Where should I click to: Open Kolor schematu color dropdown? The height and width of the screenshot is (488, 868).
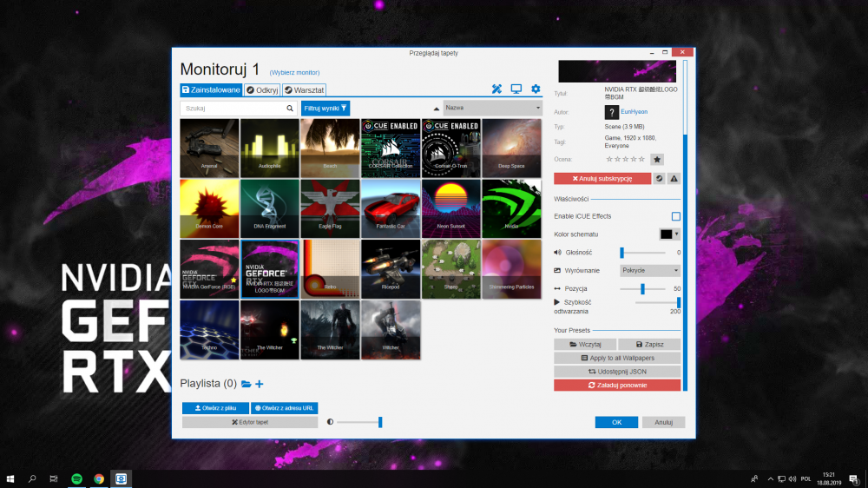(669, 234)
